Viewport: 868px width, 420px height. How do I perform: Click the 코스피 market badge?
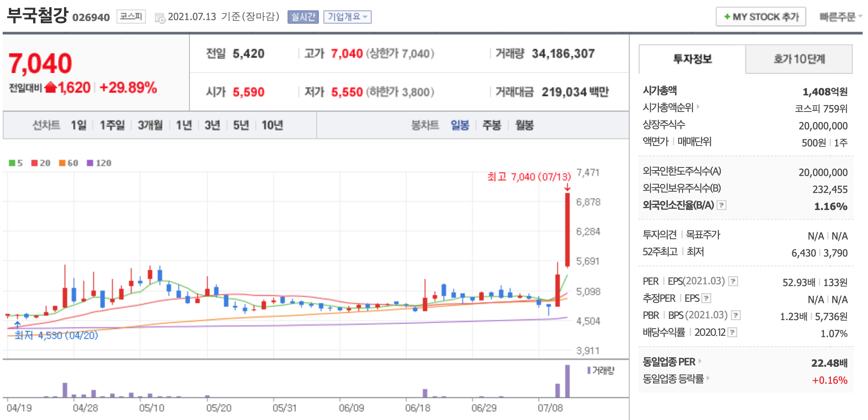(x=131, y=17)
